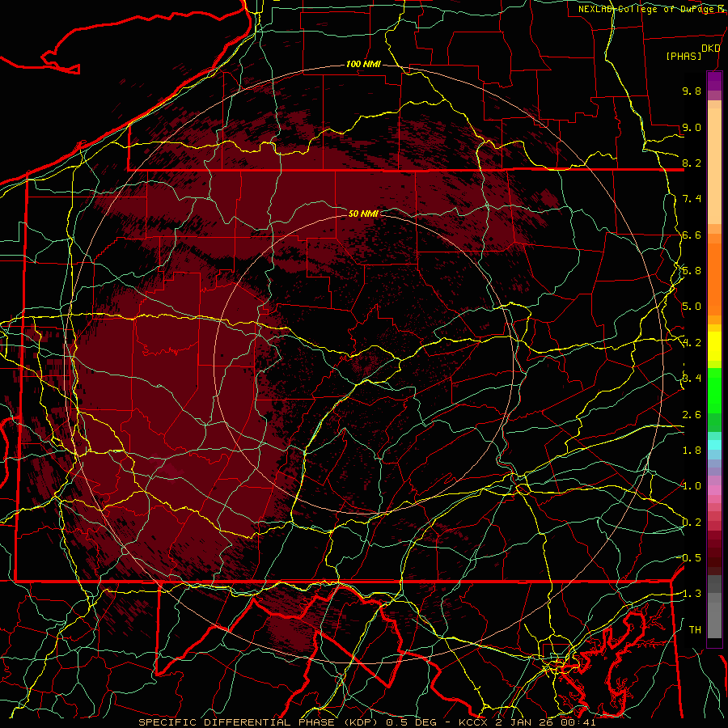The image size is (728, 728).
Task: Click the 4.2 legend value
Action: coord(692,343)
